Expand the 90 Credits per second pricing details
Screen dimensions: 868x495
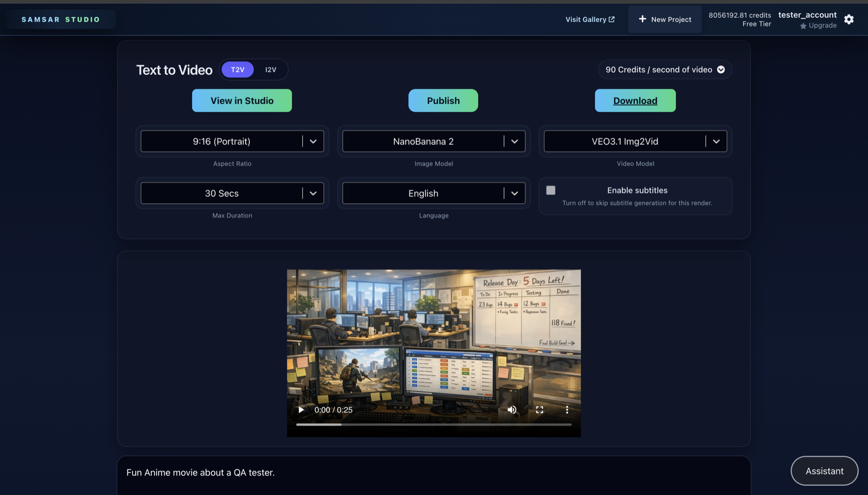pyautogui.click(x=721, y=69)
